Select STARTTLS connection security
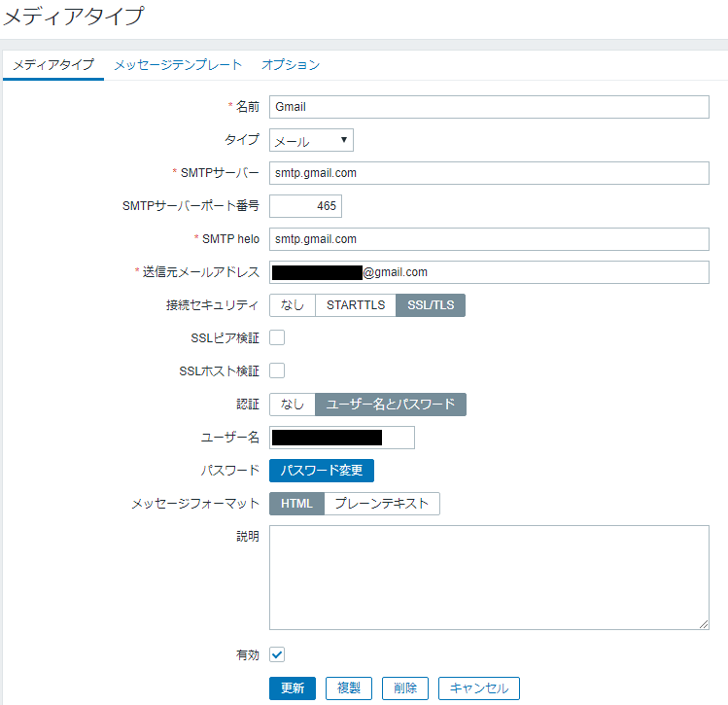This screenshot has width=728, height=705. 356,305
